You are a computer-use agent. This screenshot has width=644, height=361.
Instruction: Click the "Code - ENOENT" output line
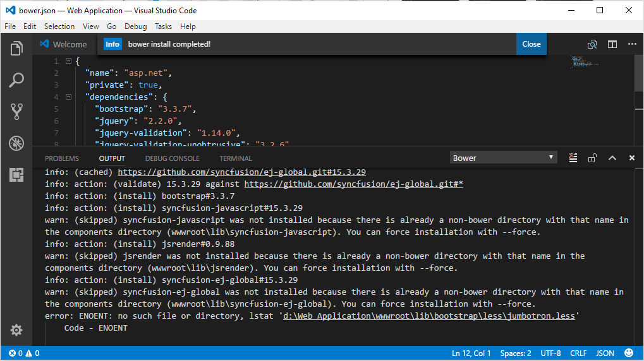tap(95, 328)
